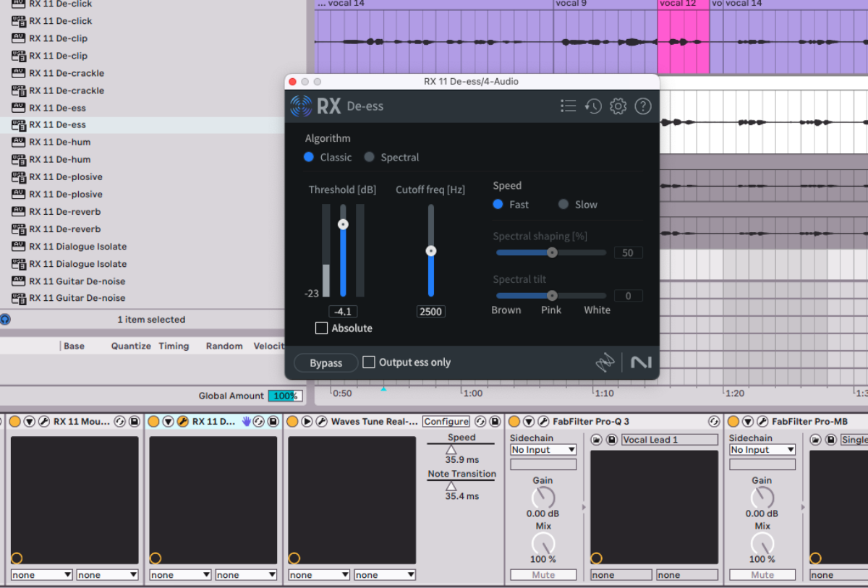Hot-swap the Waves Tune Real-Time preset
The height and width of the screenshot is (588, 868).
(480, 422)
